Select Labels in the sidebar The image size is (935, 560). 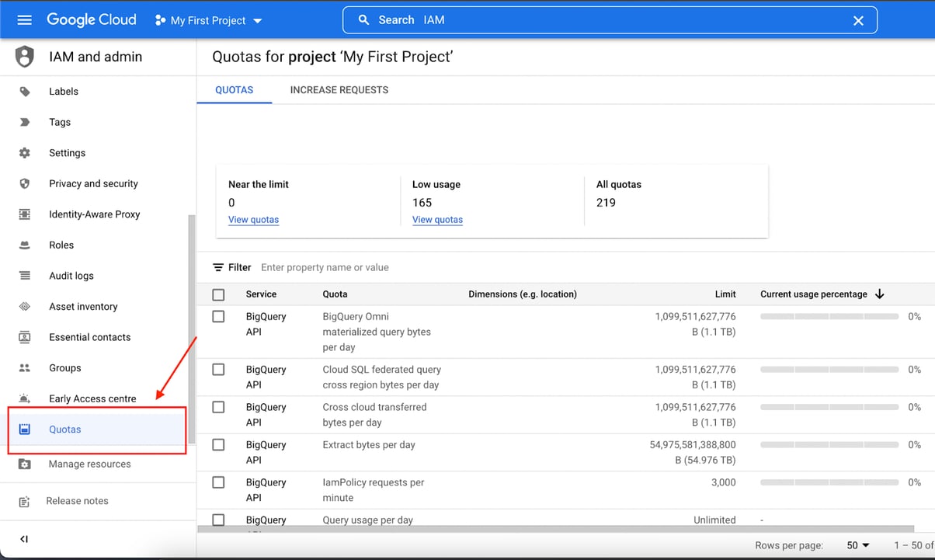[x=64, y=91]
